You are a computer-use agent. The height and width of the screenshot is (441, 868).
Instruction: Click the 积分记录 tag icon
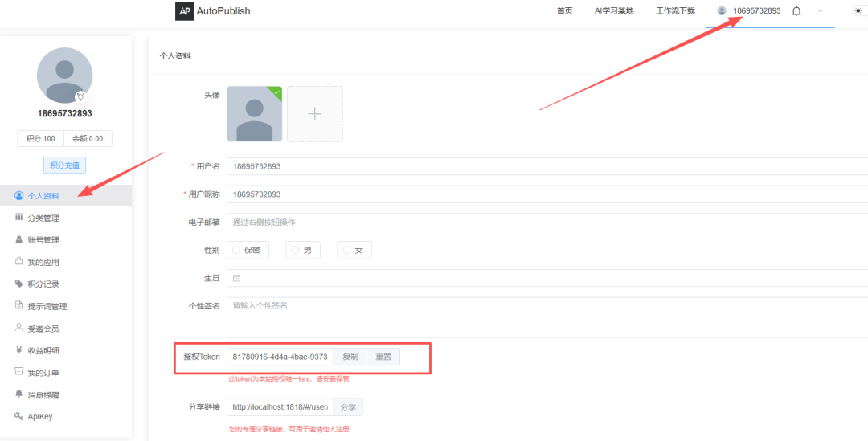pyautogui.click(x=19, y=284)
